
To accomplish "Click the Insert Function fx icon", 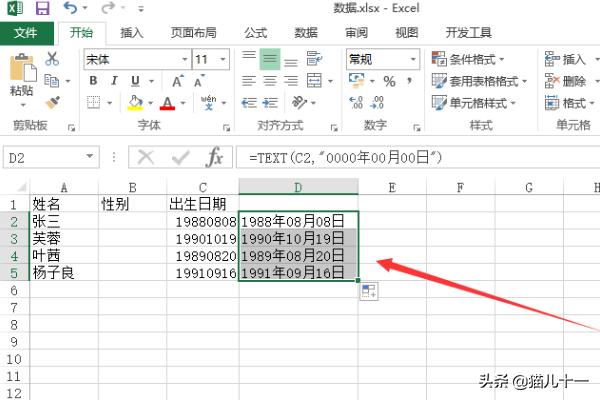I will (x=214, y=157).
